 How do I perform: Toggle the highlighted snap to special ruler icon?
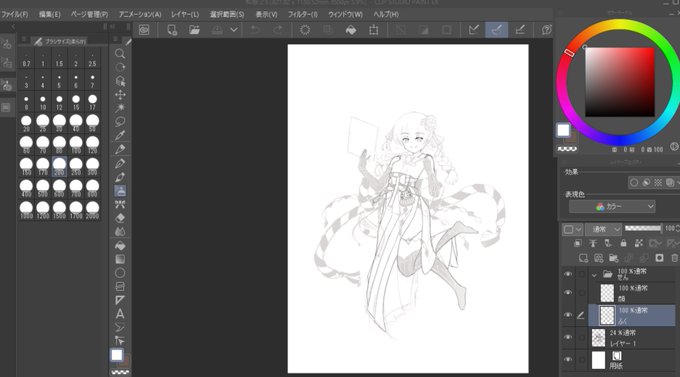tap(497, 30)
